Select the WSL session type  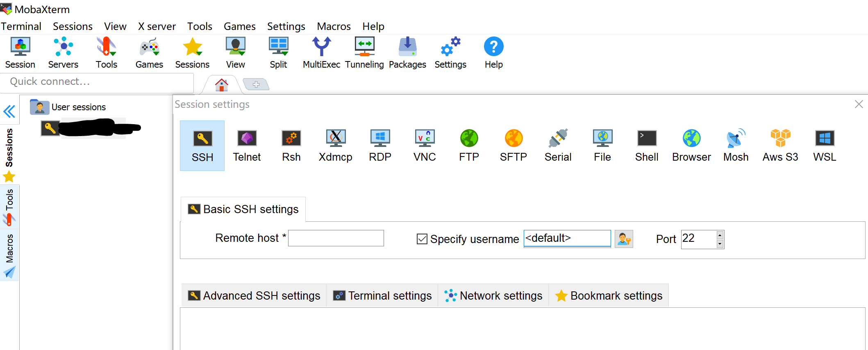(x=825, y=145)
